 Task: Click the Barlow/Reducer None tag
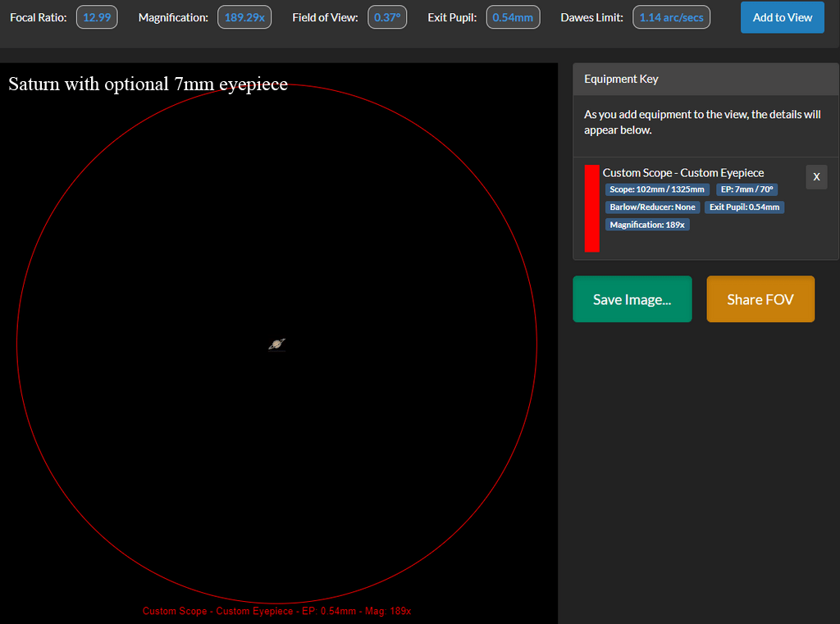[x=652, y=207]
